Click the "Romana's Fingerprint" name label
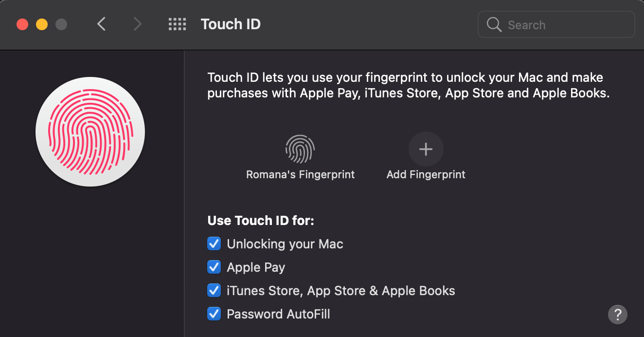 tap(300, 174)
